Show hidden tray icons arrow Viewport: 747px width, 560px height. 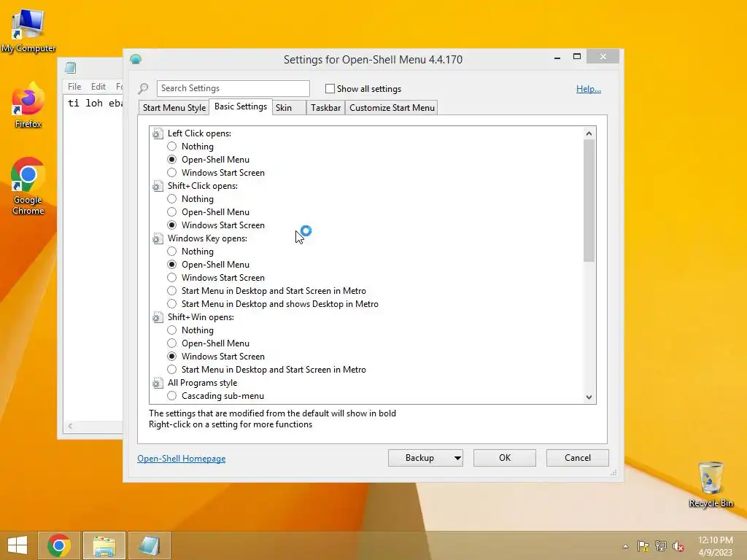click(x=625, y=546)
